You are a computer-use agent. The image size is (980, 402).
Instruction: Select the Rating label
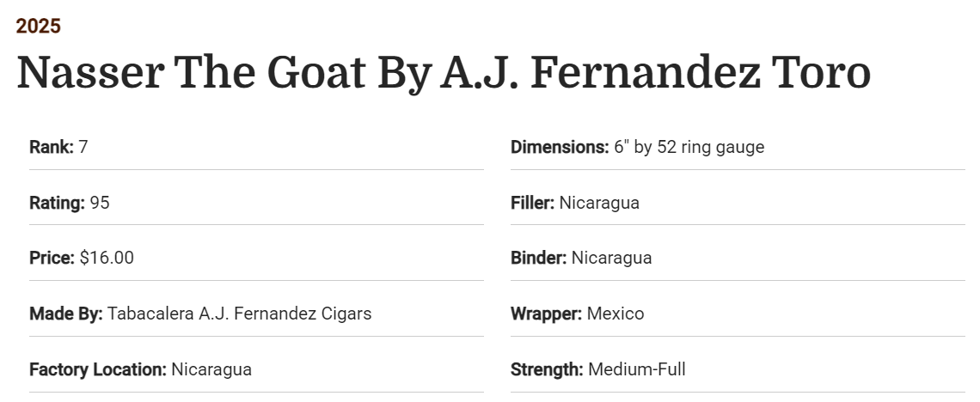coord(57,203)
